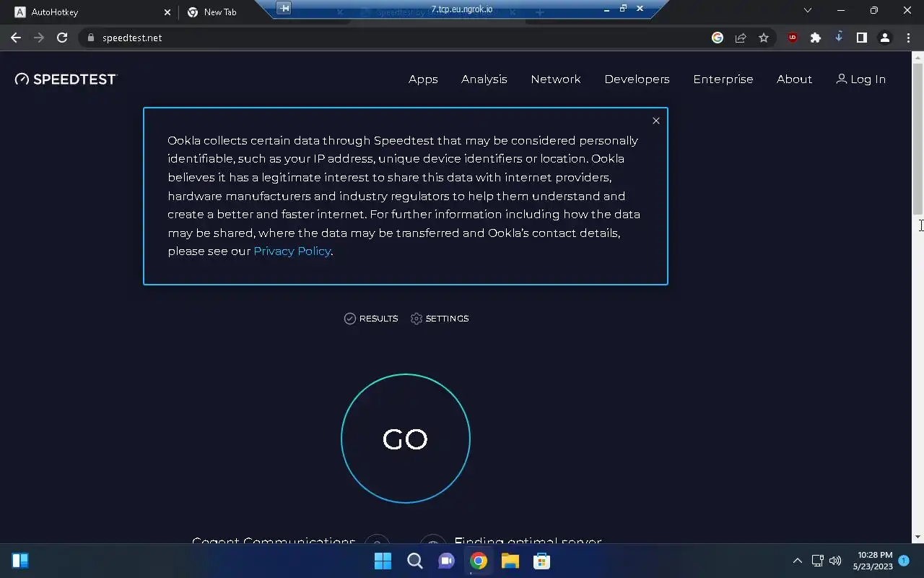Bookmark this page with the star

point(764,38)
